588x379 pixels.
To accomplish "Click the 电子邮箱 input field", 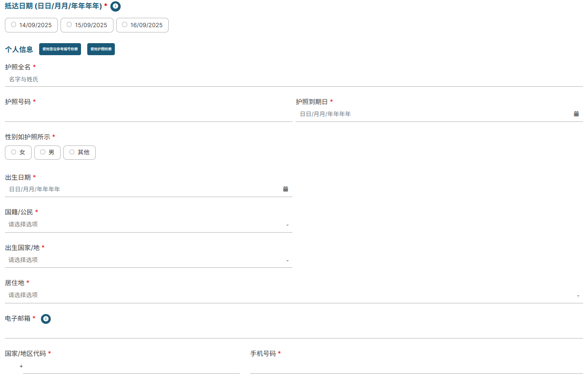I will pyautogui.click(x=293, y=331).
